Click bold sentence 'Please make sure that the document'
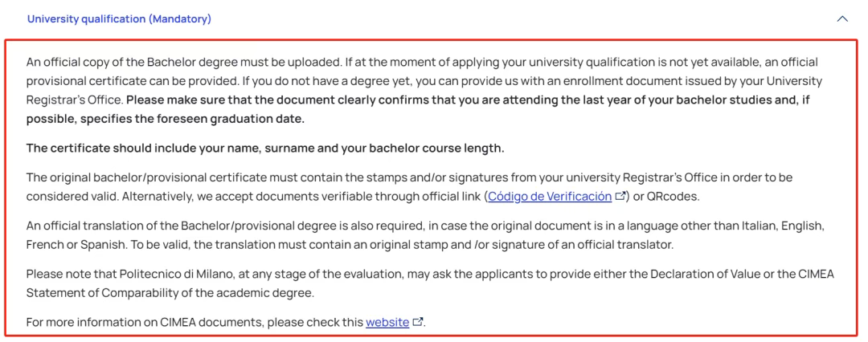 pos(402,100)
